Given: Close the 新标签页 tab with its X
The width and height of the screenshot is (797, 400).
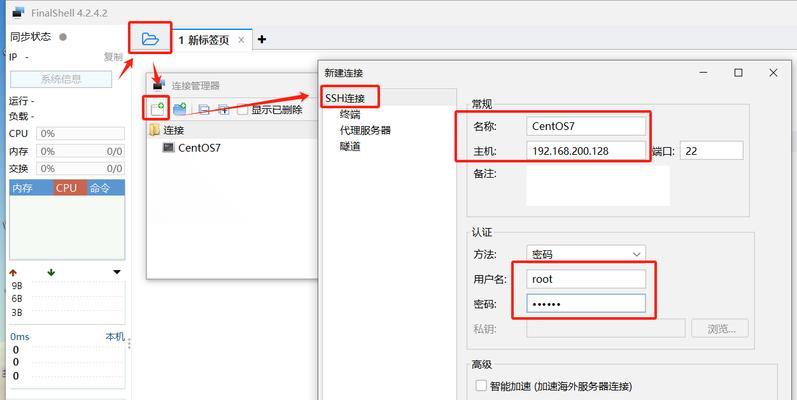Looking at the screenshot, I should point(241,40).
